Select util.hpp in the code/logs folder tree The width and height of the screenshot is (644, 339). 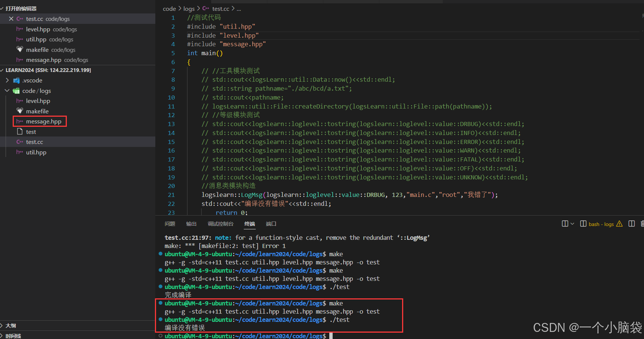(x=78, y=152)
